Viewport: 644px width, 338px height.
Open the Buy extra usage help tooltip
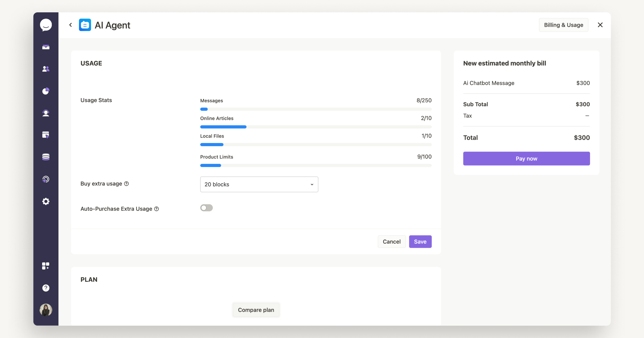click(126, 183)
